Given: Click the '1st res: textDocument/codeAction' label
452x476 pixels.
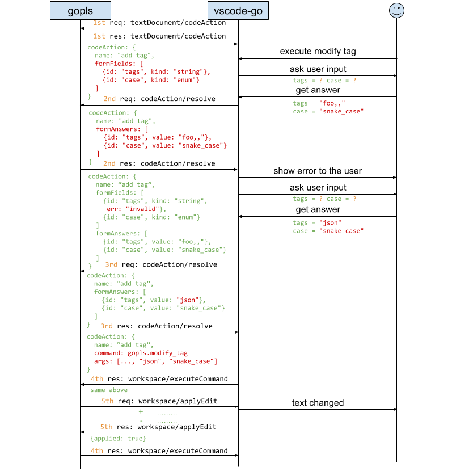Looking at the screenshot, I should point(159,36).
